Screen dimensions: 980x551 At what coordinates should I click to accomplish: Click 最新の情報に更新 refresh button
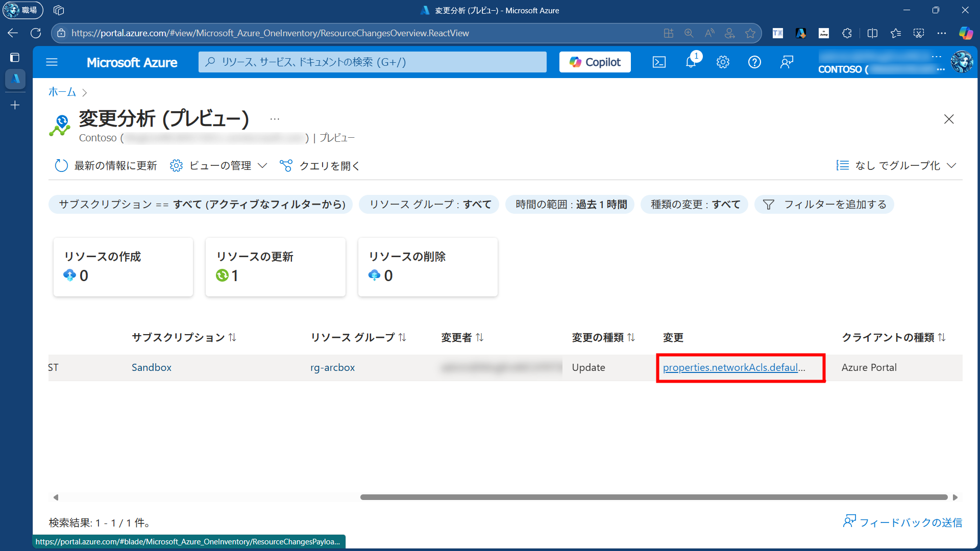pyautogui.click(x=106, y=166)
